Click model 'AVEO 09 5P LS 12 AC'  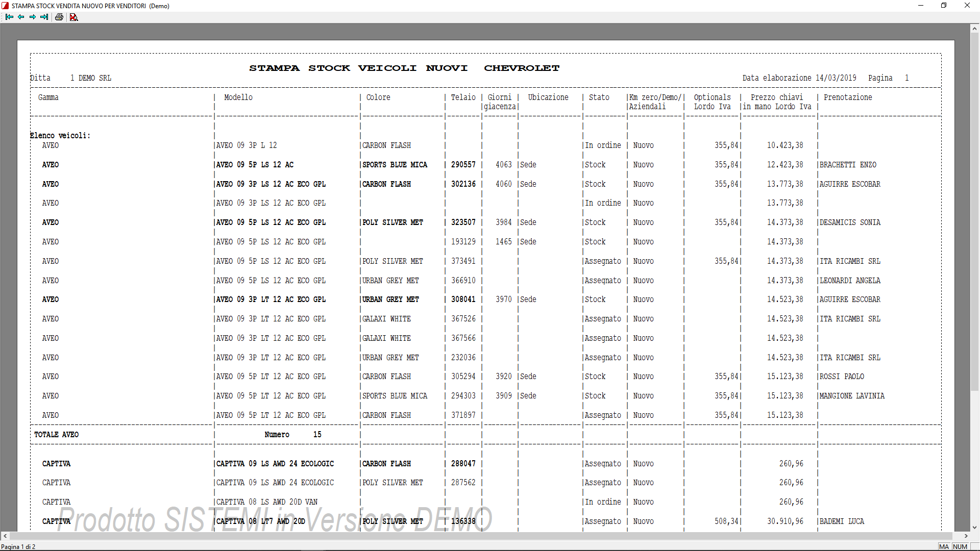click(255, 165)
